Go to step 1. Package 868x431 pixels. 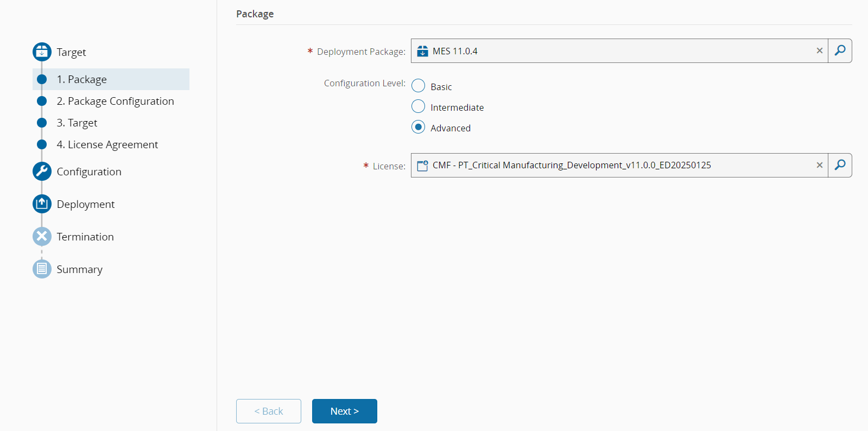pos(82,79)
